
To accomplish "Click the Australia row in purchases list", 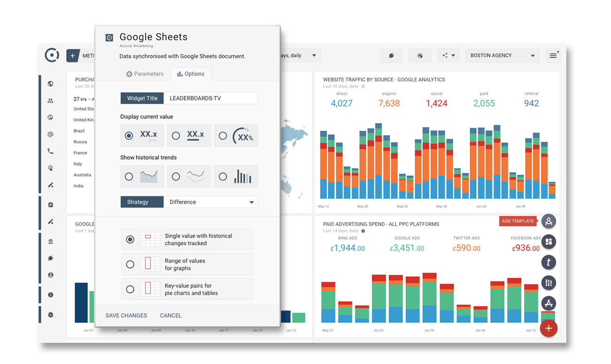I will (82, 175).
